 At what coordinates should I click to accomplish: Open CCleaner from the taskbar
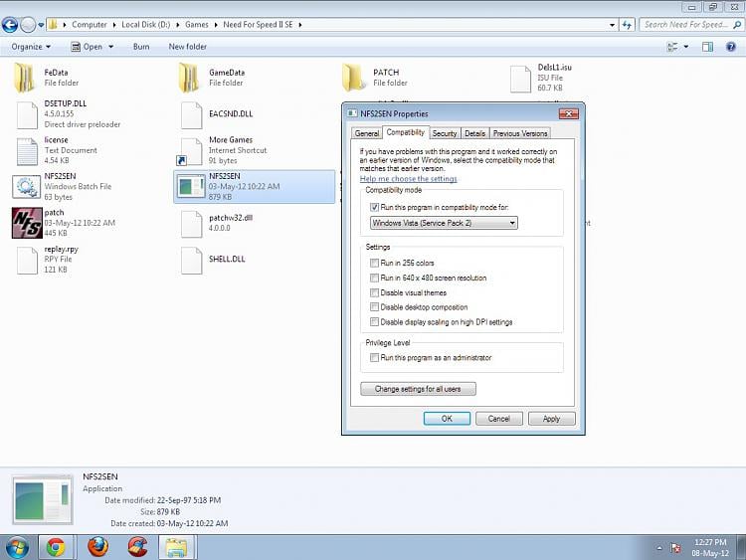coord(138,547)
